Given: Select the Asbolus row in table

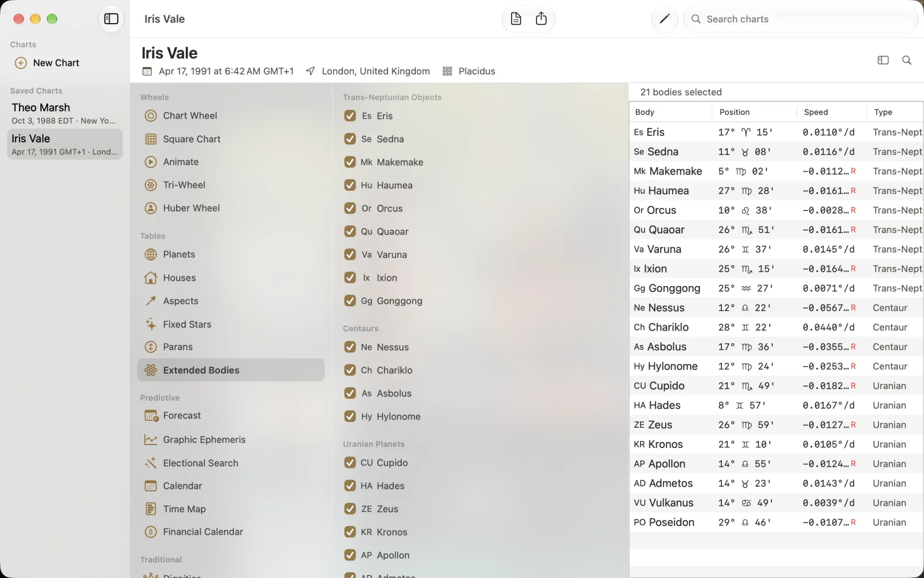Looking at the screenshot, I should tap(776, 347).
